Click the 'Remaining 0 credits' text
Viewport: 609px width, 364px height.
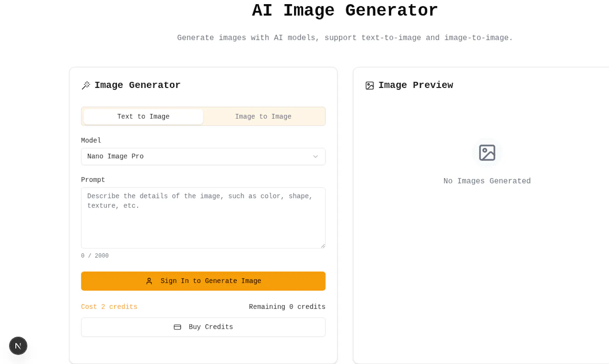click(x=287, y=307)
